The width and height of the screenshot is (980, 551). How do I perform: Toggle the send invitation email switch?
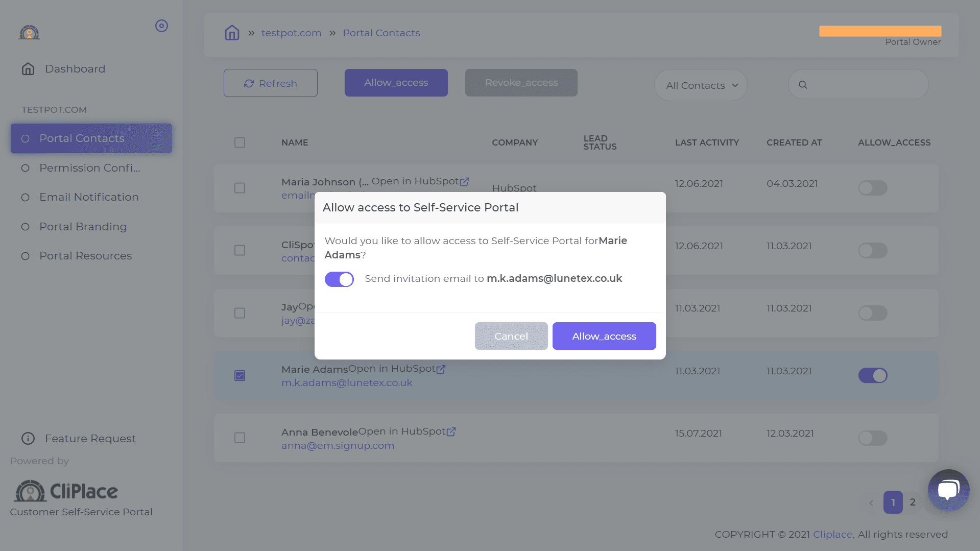[x=339, y=279]
